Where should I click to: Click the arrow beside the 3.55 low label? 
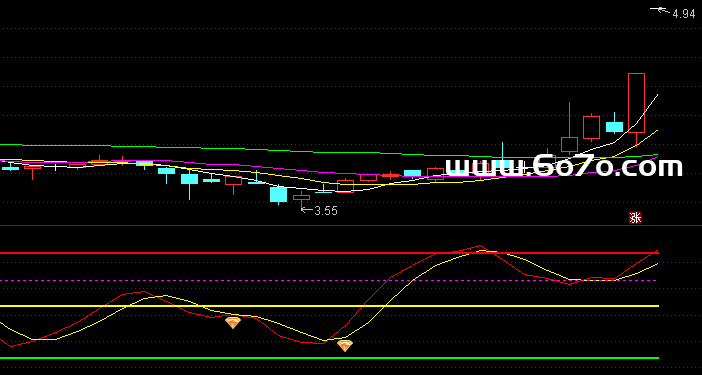click(x=307, y=209)
